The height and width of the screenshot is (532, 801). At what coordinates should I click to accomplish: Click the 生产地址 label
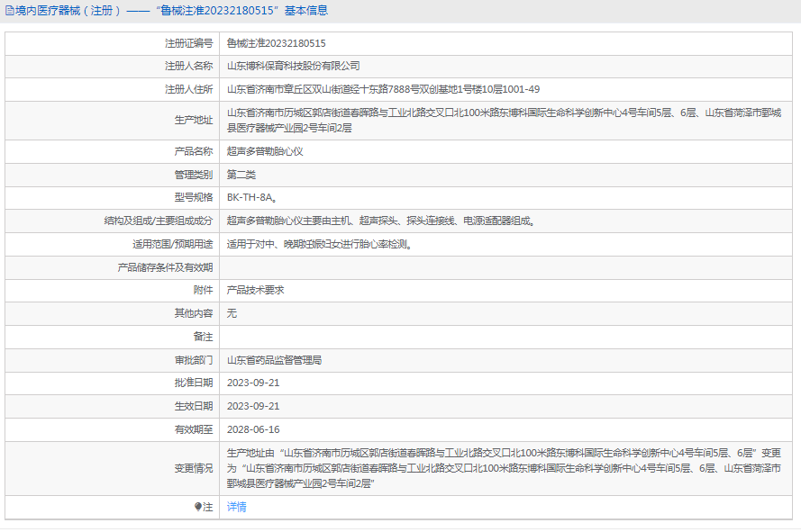(194, 121)
